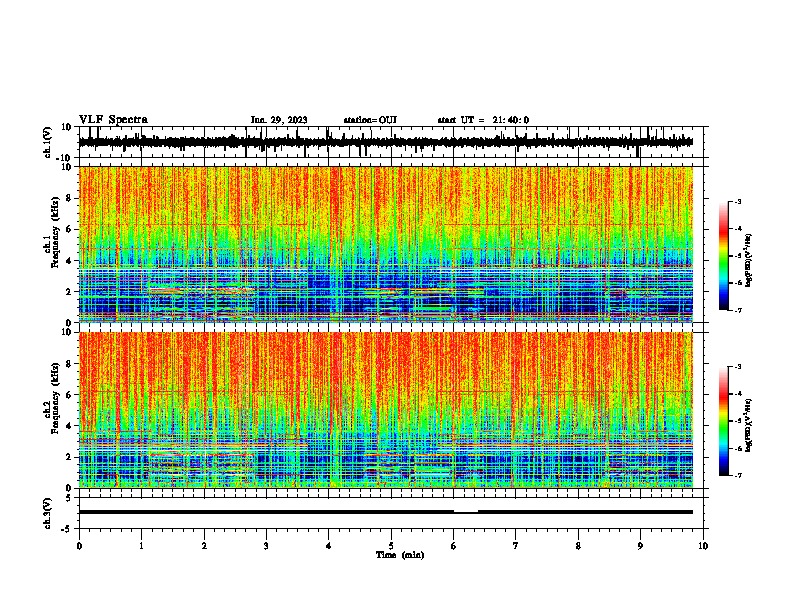Click the ch.1(V) waveform axis label

(x=48, y=142)
